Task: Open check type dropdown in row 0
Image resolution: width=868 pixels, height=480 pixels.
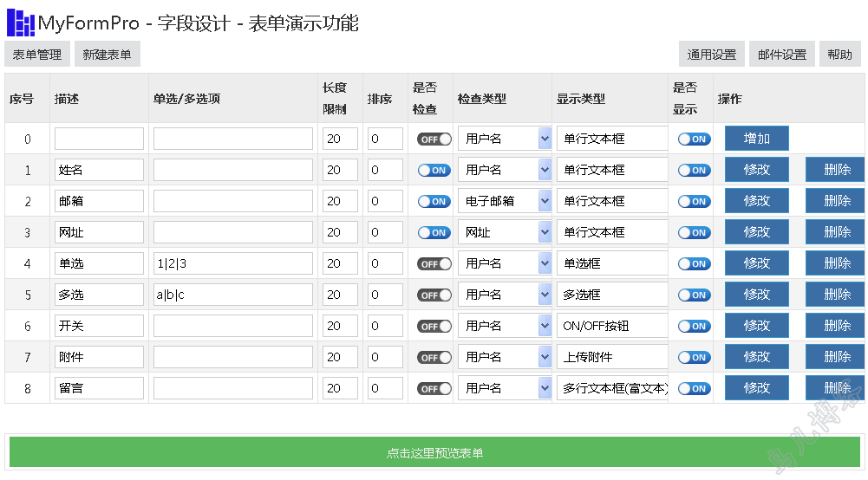Action: (x=505, y=139)
